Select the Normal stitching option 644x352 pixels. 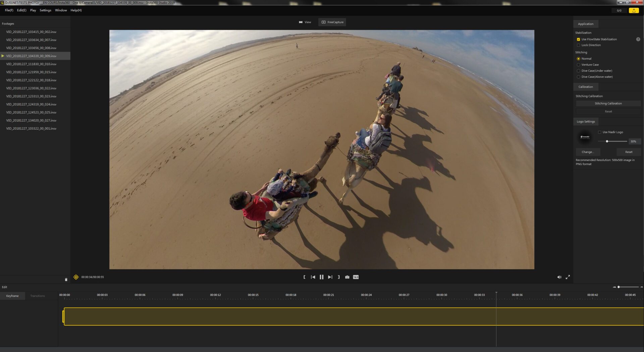pos(578,59)
